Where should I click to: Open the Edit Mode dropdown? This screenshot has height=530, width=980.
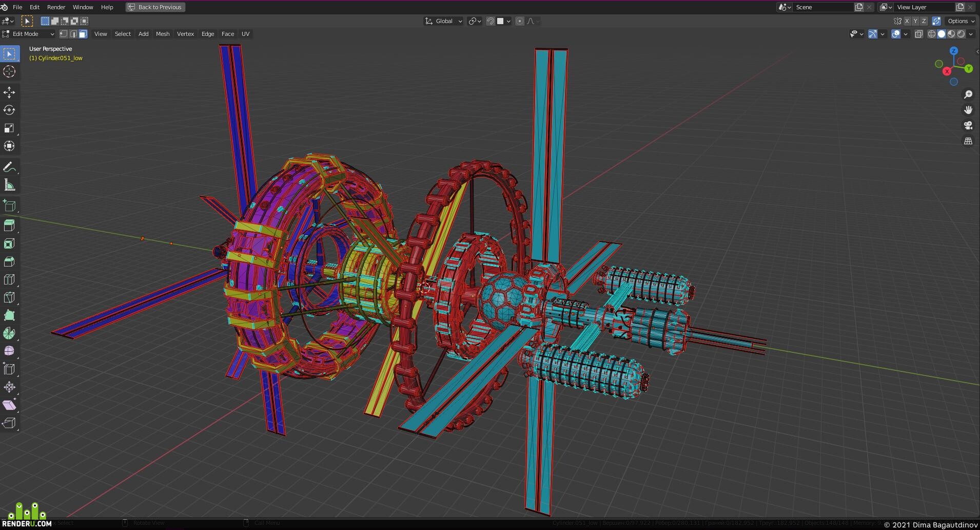(x=28, y=34)
